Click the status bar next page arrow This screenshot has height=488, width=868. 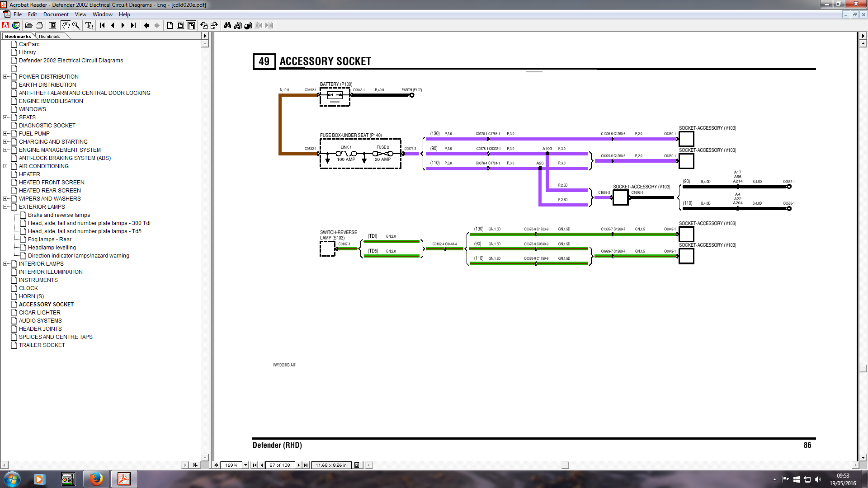(298, 465)
